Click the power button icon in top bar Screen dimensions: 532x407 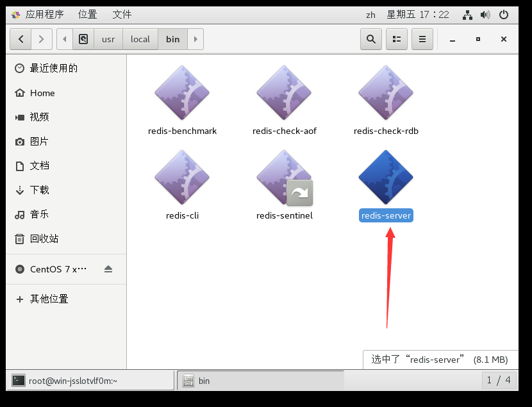click(x=504, y=15)
